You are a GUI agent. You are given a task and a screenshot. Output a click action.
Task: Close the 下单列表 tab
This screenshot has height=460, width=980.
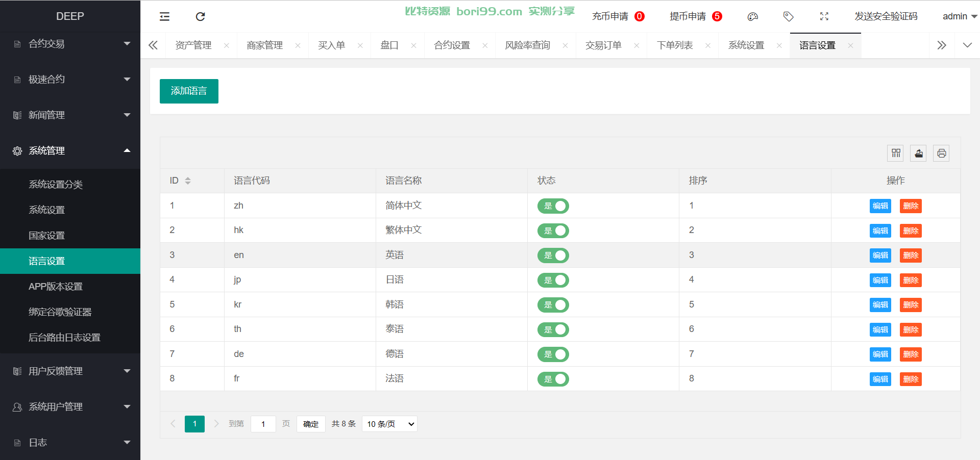708,45
